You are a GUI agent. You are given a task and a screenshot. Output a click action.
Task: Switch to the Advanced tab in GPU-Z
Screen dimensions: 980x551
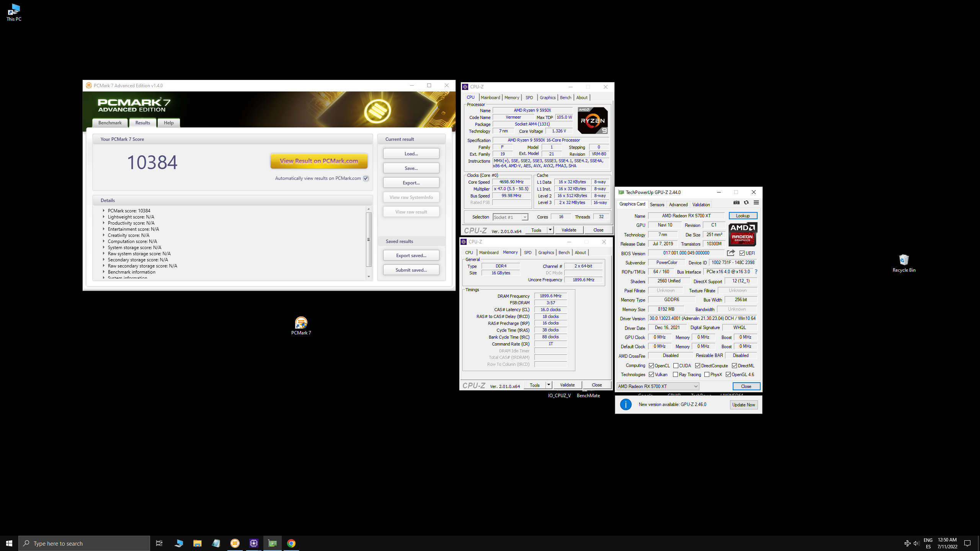(x=678, y=205)
